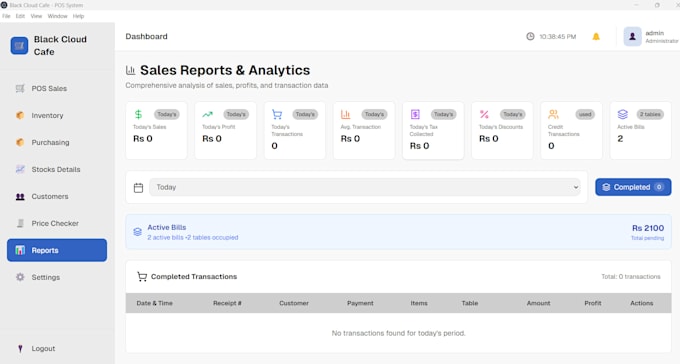Image resolution: width=680 pixels, height=364 pixels.
Task: Open the Help menu
Action: tap(78, 16)
